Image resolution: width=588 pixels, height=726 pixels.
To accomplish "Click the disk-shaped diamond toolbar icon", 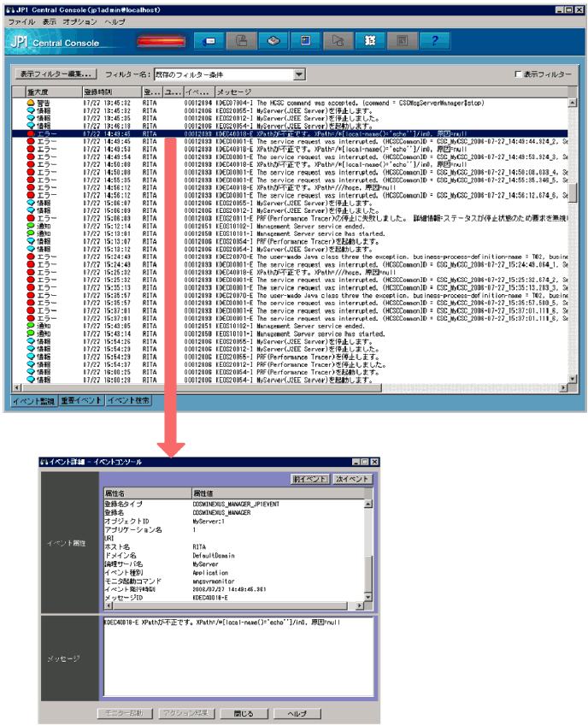I will click(x=273, y=41).
